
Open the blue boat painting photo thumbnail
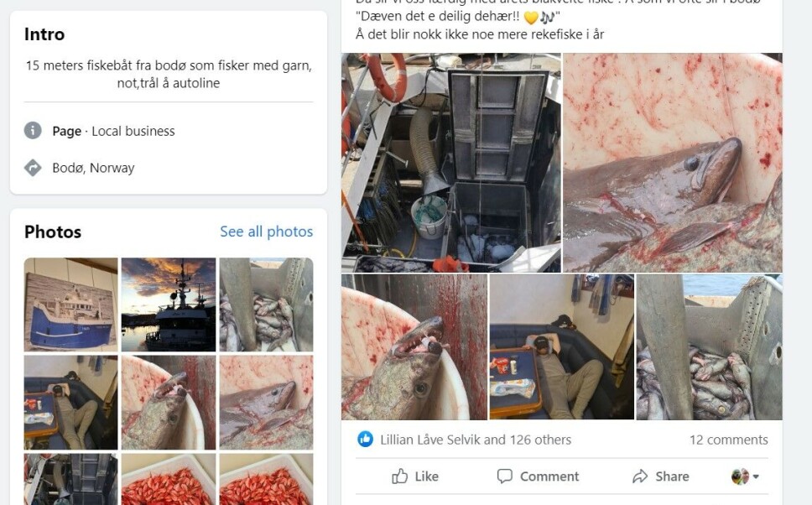click(x=70, y=304)
